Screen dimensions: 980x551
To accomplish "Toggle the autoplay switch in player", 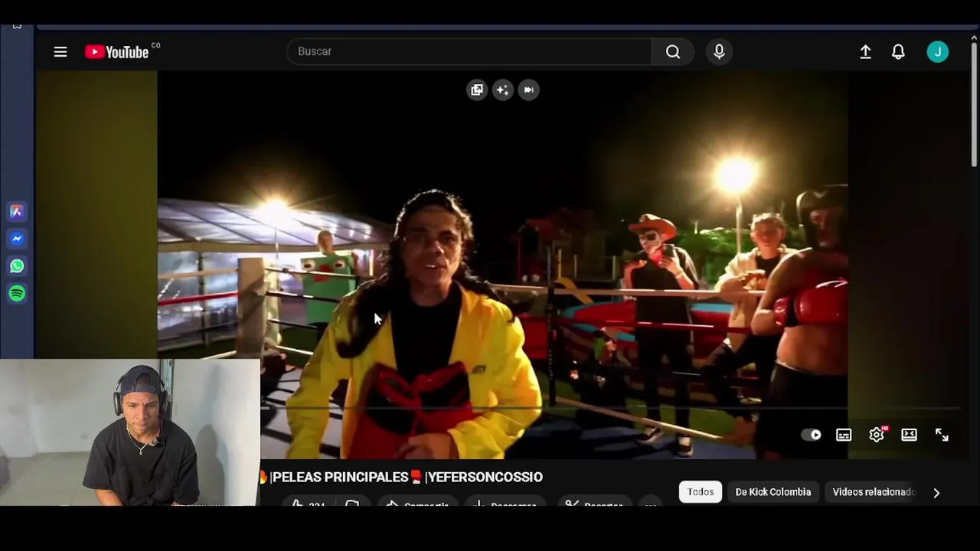I will pos(811,435).
